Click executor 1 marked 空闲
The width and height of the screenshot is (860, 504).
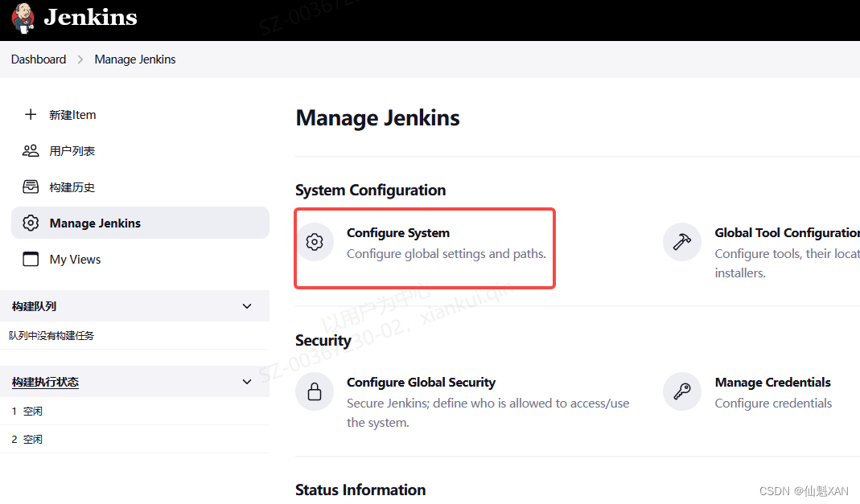(x=27, y=410)
